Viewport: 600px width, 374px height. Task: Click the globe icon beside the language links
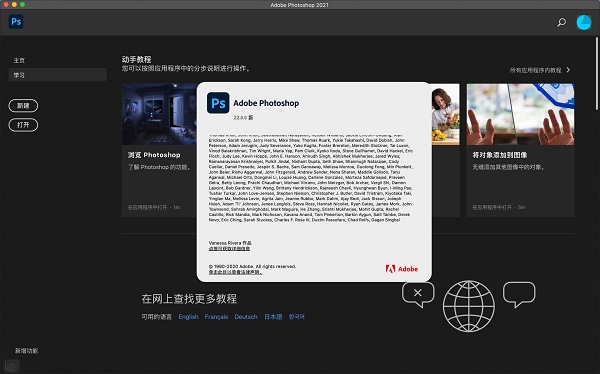click(x=469, y=306)
